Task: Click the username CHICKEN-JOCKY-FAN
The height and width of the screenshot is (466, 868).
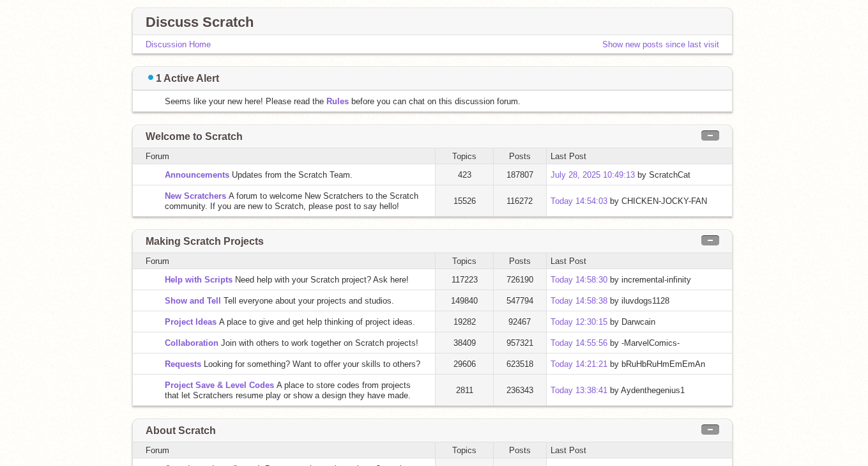Action: click(664, 201)
